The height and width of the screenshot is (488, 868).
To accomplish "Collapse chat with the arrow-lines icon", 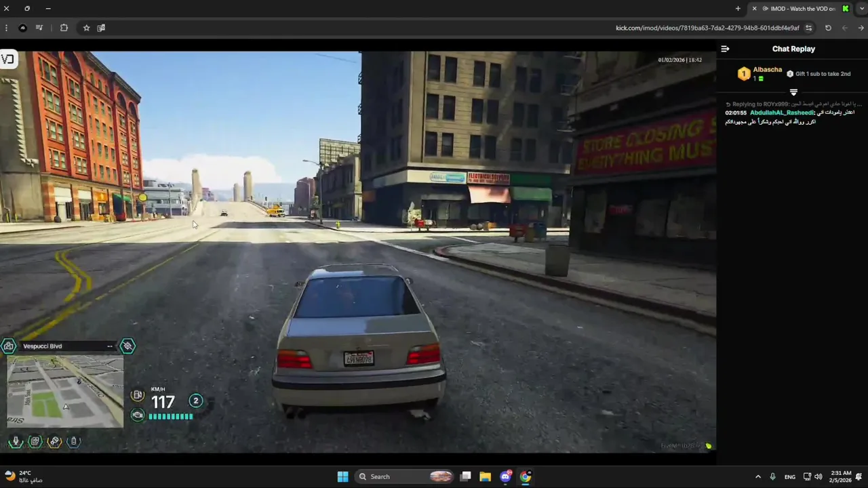I will point(725,49).
